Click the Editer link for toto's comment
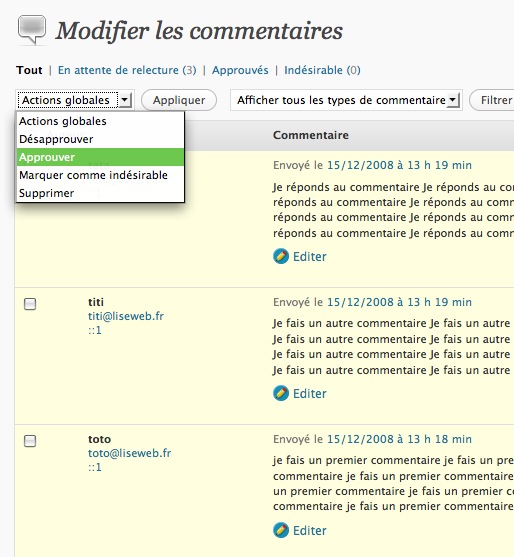Screen dimensions: 514x557 (309, 530)
